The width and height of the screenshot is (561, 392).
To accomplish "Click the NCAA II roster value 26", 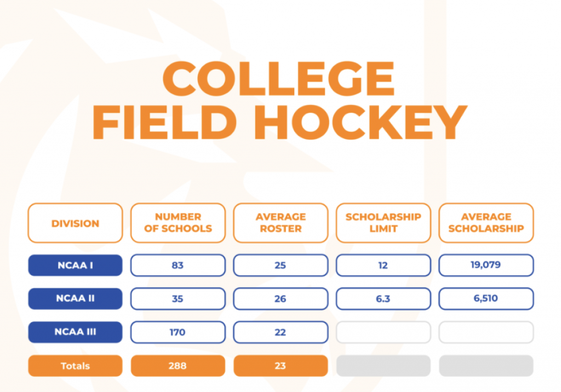I will point(280,299).
